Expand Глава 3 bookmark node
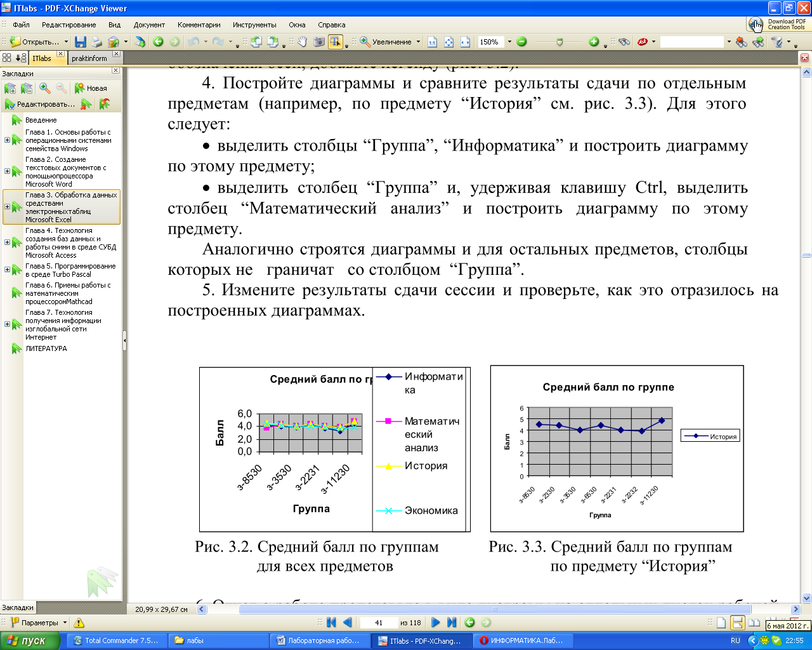The image size is (812, 650). coord(7,207)
